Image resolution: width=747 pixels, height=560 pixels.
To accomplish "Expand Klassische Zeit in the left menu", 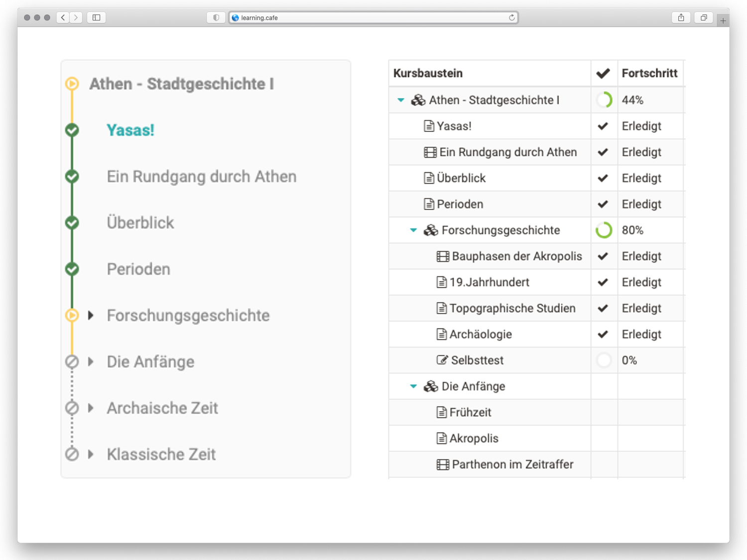I will click(x=91, y=454).
